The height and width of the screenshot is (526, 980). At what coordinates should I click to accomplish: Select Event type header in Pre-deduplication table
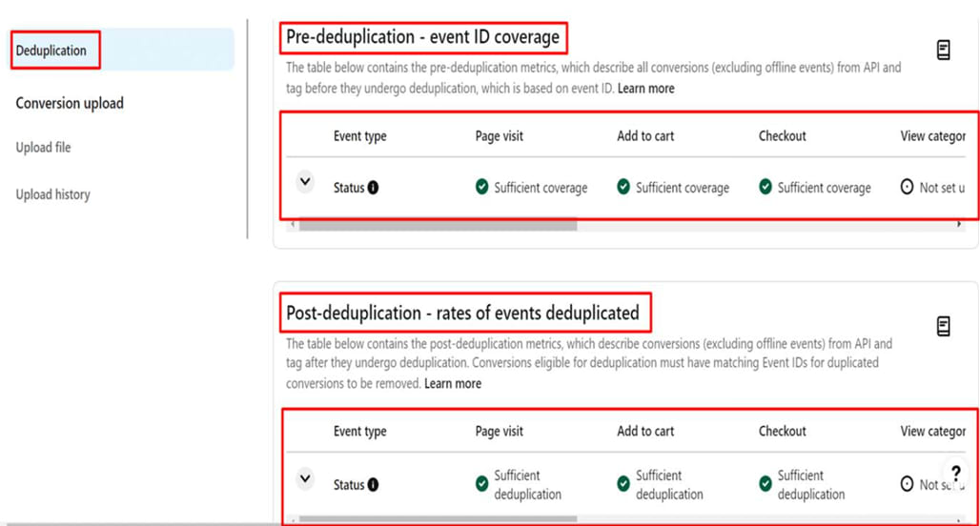[360, 136]
